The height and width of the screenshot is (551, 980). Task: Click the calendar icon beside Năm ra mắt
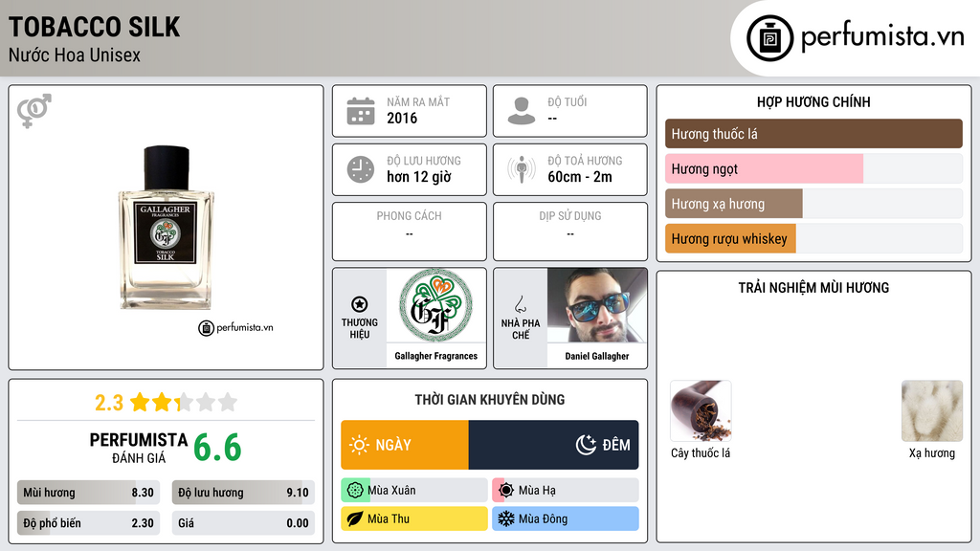361,111
